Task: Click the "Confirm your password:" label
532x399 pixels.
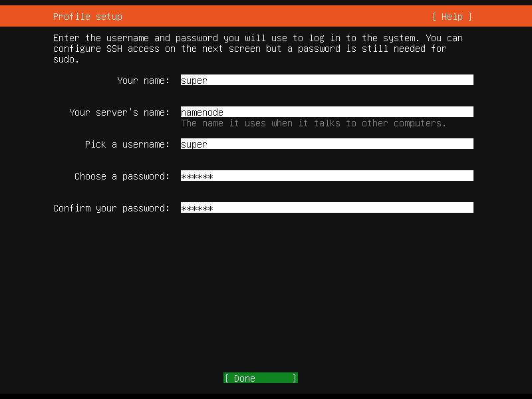Action: tap(111, 208)
